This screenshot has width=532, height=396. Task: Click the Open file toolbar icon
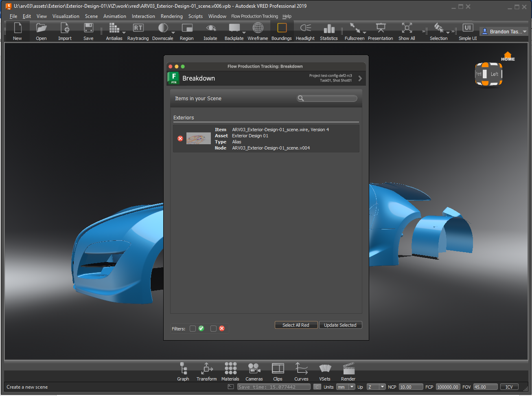click(x=41, y=28)
